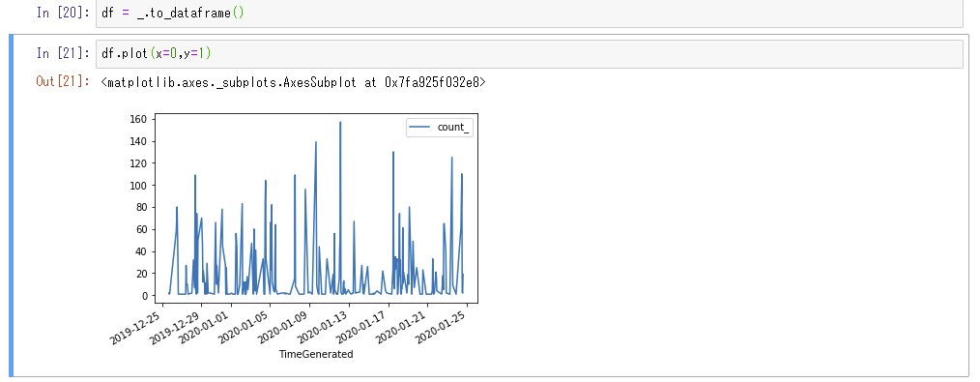Click the blue legend line swatch
This screenshot has height=382, width=980.
[x=418, y=127]
